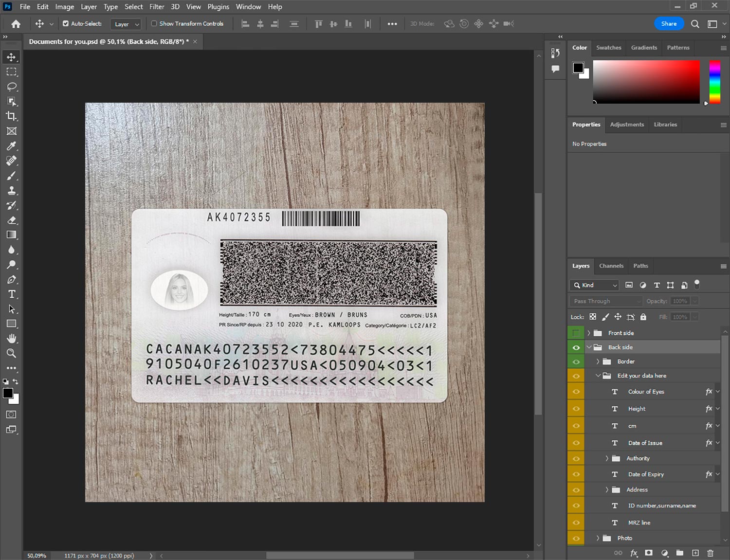Viewport: 730px width, 560px height.
Task: Hide the Date of Issue layer
Action: [576, 443]
